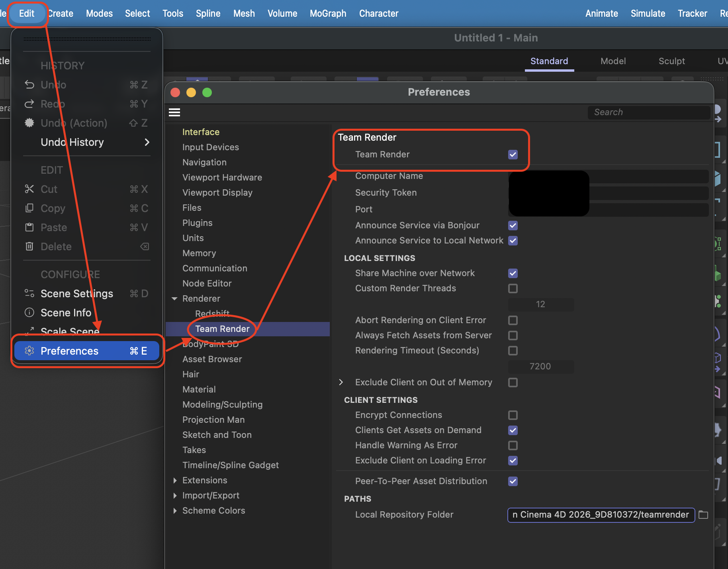
Task: Click the Preferences hamburger menu icon
Action: (x=174, y=112)
